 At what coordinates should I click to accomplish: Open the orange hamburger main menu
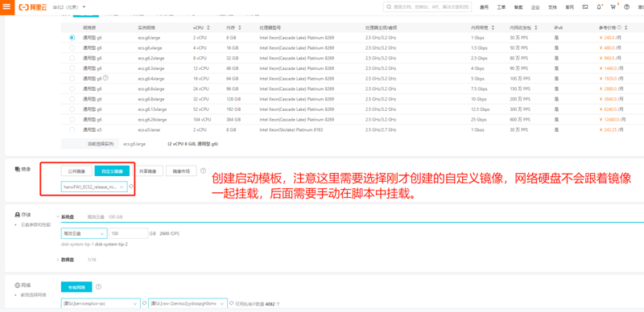[7, 7]
